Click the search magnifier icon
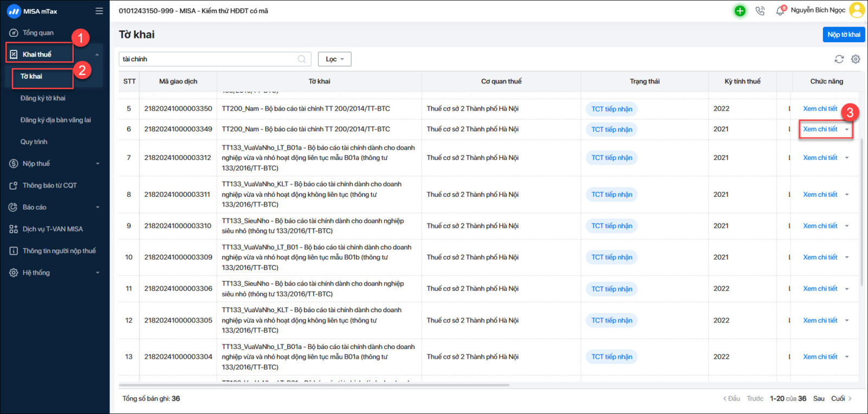This screenshot has width=868, height=414. [x=302, y=59]
